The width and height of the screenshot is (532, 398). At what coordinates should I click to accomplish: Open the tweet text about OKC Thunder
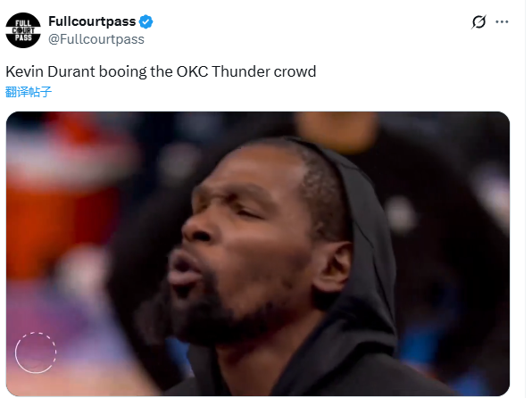[161, 71]
